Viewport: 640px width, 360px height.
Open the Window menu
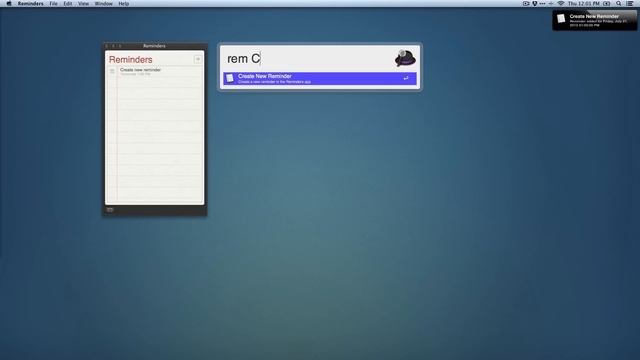[104, 4]
